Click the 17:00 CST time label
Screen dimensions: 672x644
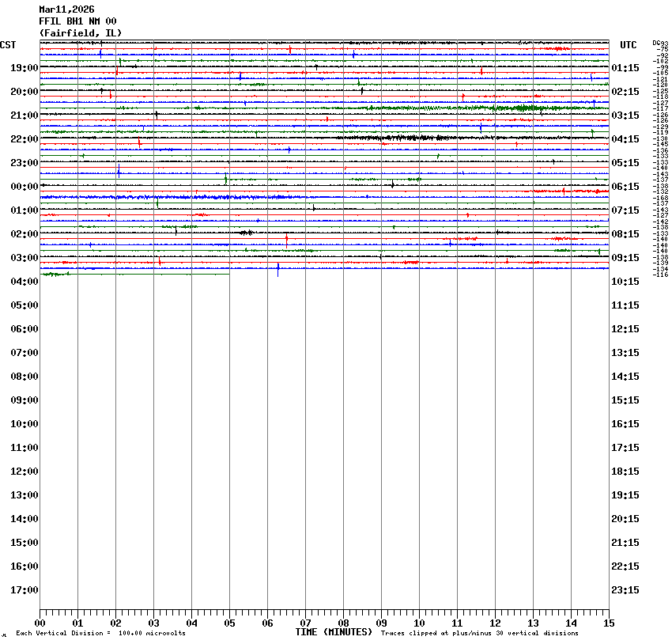24,590
